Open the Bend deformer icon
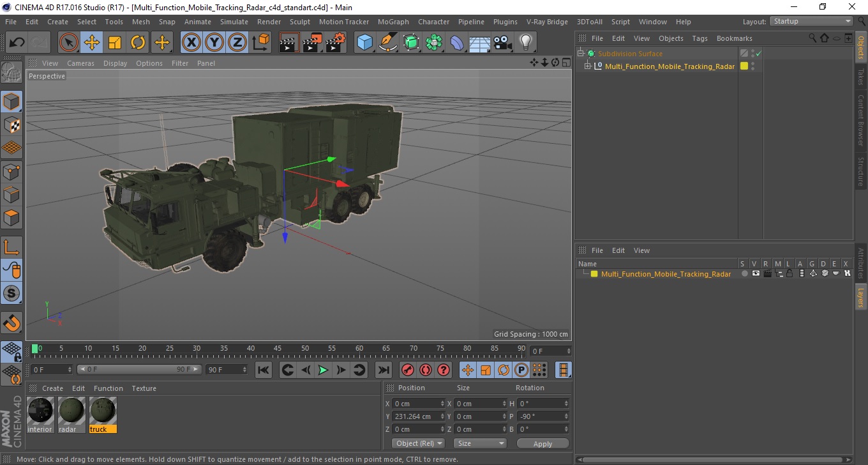 457,43
